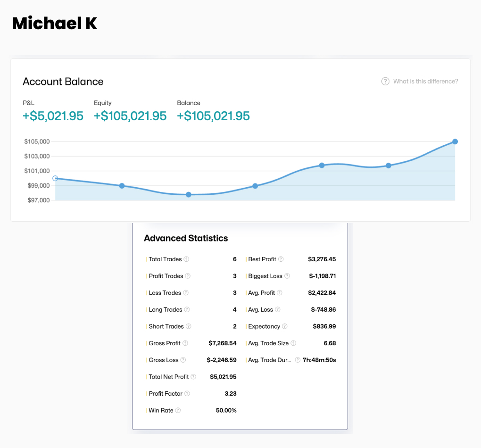Click the P&L value +$5,021.95

(53, 116)
